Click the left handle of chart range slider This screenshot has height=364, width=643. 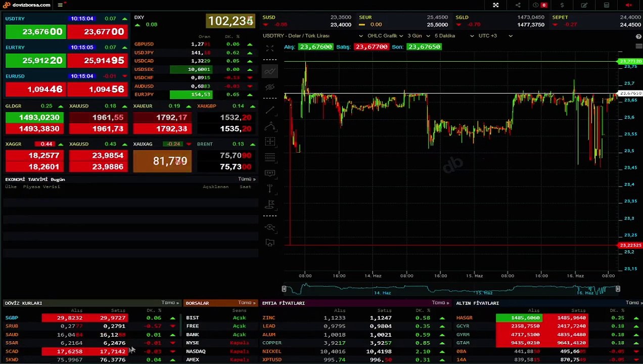point(284,289)
